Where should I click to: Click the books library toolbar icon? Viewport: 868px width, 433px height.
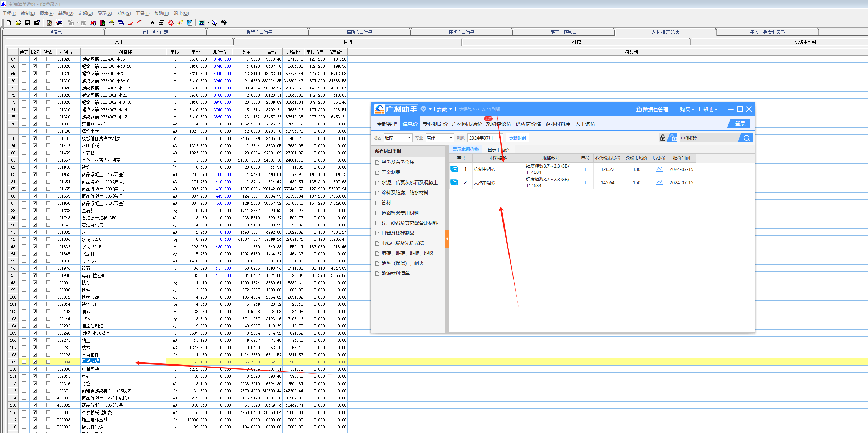(x=102, y=23)
